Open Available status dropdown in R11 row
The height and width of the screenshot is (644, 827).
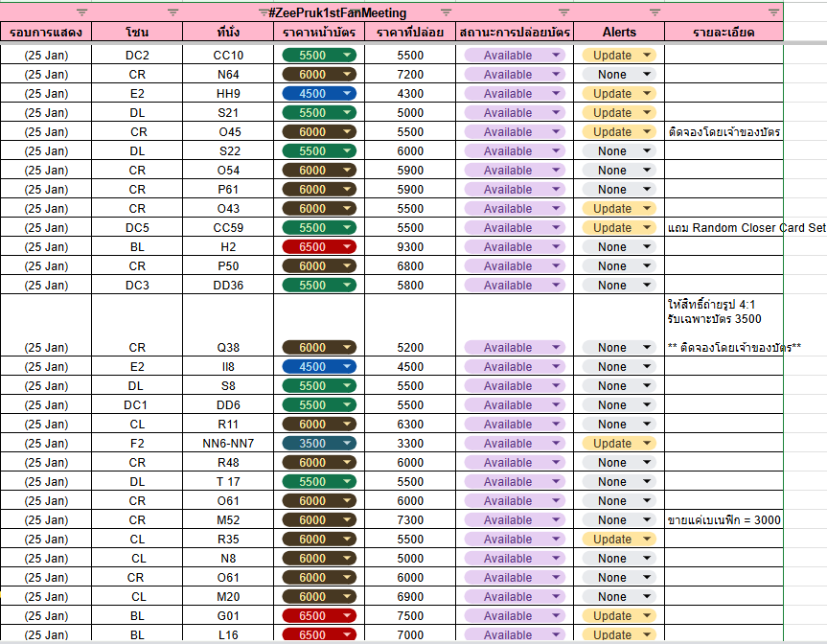tap(515, 424)
